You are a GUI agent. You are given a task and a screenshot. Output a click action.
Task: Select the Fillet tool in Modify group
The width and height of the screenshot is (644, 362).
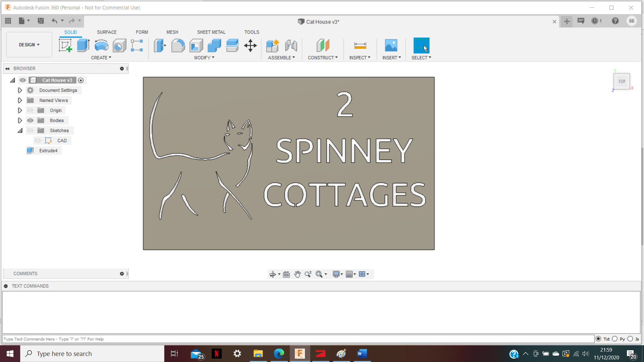[178, 45]
